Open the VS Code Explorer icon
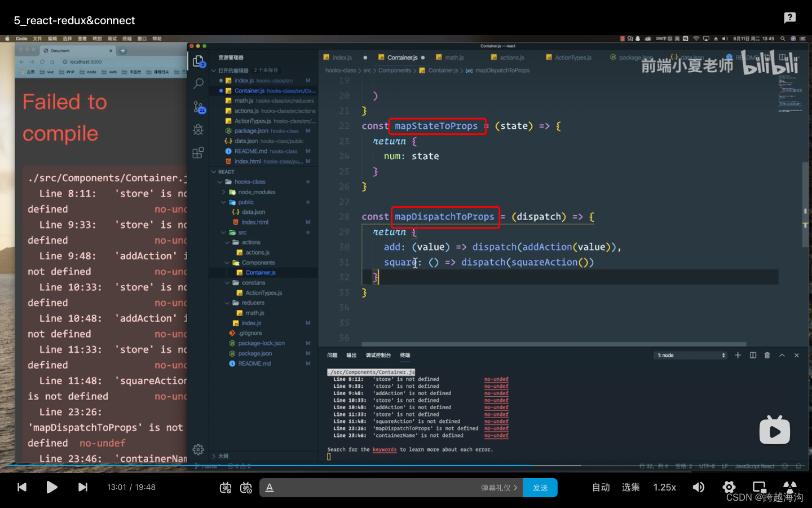The image size is (812, 508). point(198,61)
